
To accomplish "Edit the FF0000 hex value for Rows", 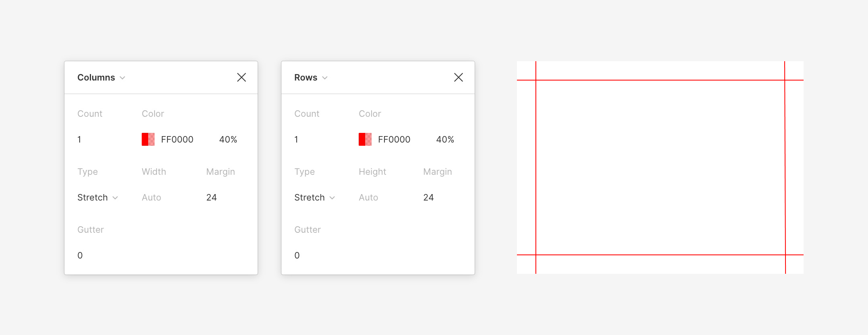I will click(x=394, y=140).
